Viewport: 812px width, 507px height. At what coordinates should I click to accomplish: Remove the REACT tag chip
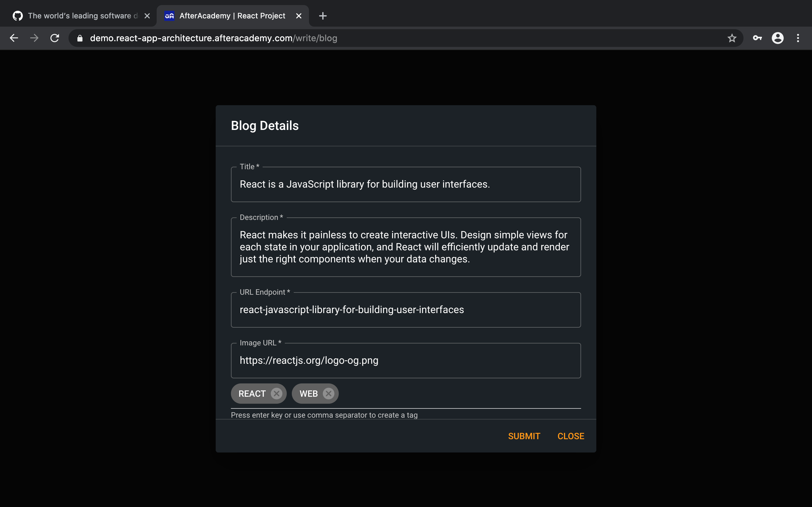(x=277, y=393)
